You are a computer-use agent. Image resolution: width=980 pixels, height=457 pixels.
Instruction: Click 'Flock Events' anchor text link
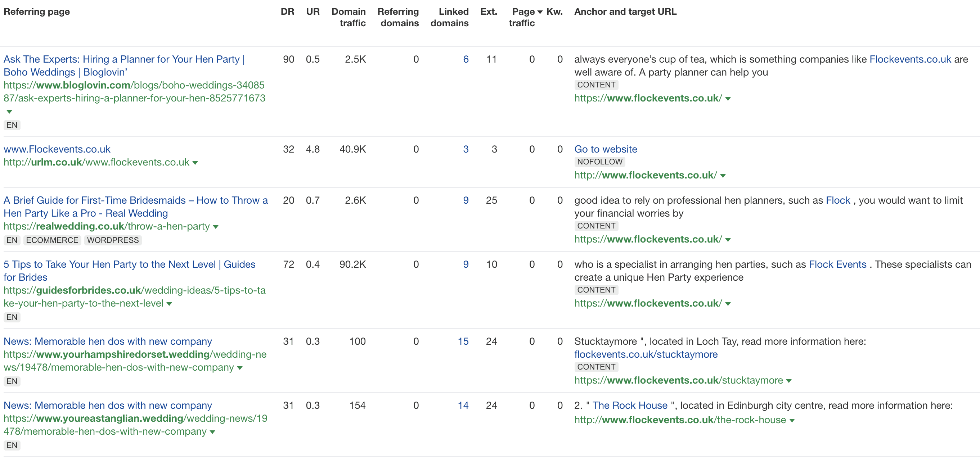[x=837, y=264]
